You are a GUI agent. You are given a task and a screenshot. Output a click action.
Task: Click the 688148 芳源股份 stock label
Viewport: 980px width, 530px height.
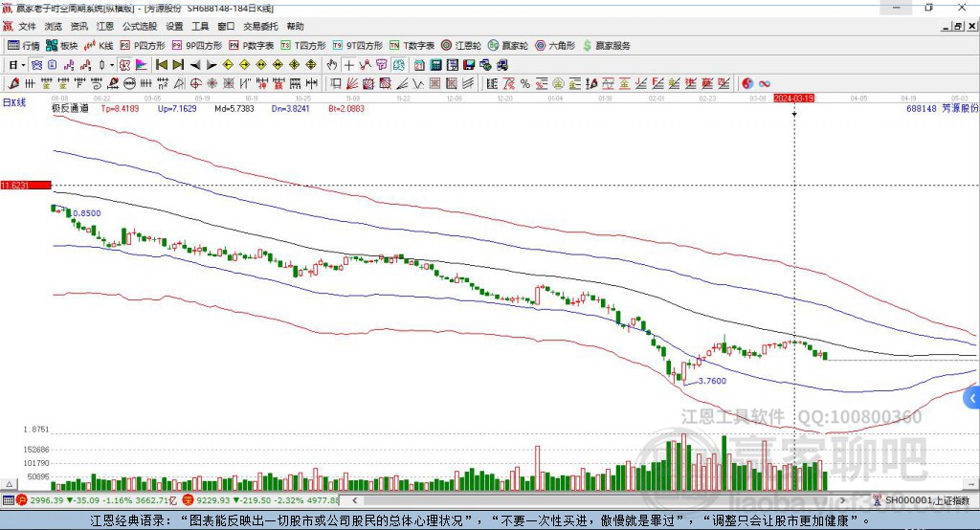pyautogui.click(x=942, y=108)
